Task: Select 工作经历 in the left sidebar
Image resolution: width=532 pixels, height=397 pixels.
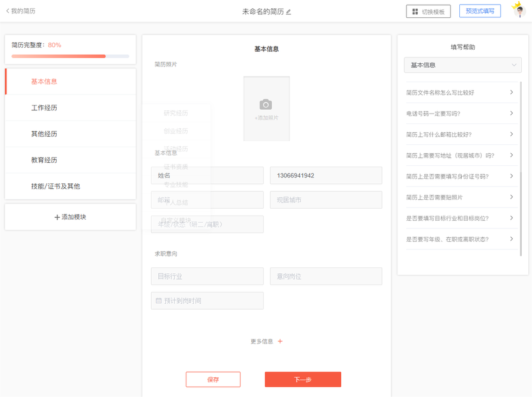Action: pos(71,108)
